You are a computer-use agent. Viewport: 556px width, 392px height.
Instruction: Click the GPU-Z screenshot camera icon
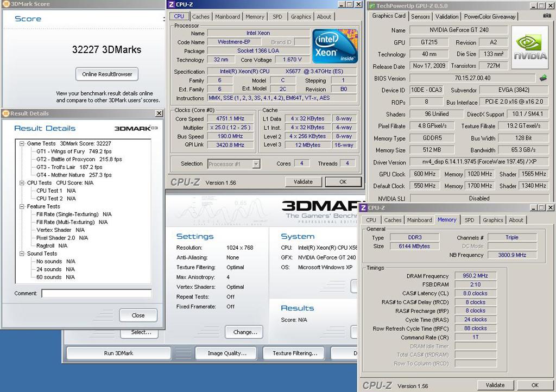(x=547, y=16)
